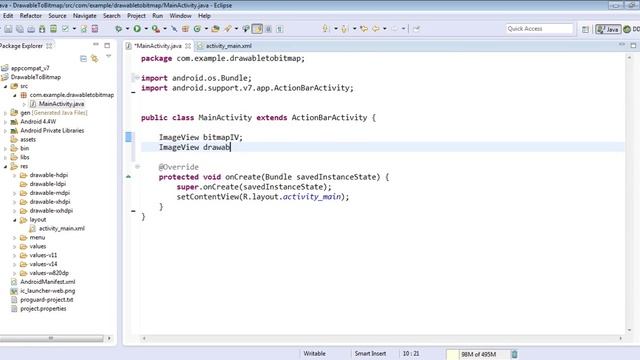Select the appcompat_v7 project
This screenshot has height=360, width=640.
30,68
